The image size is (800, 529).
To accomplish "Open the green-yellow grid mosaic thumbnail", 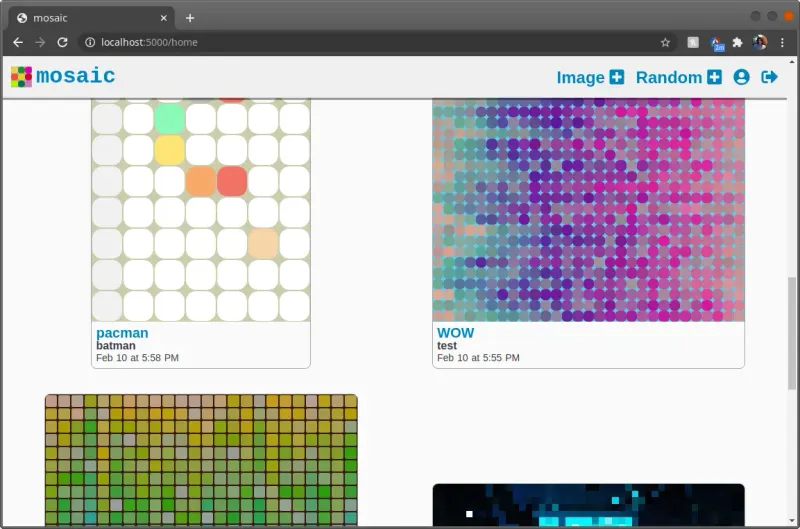I will (201, 458).
